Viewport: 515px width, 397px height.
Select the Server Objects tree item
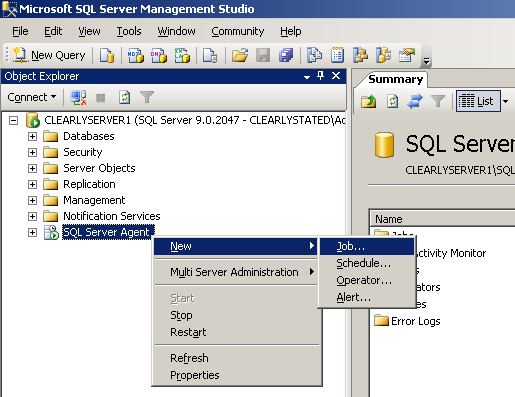point(99,168)
